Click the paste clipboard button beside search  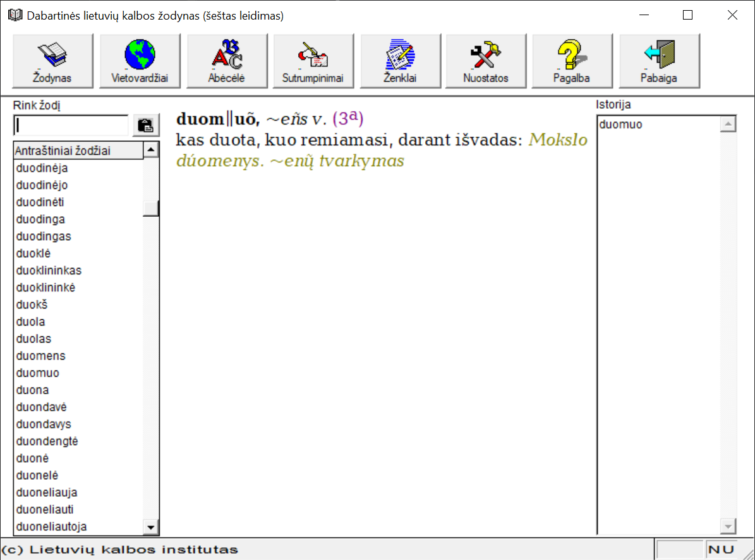coord(145,125)
